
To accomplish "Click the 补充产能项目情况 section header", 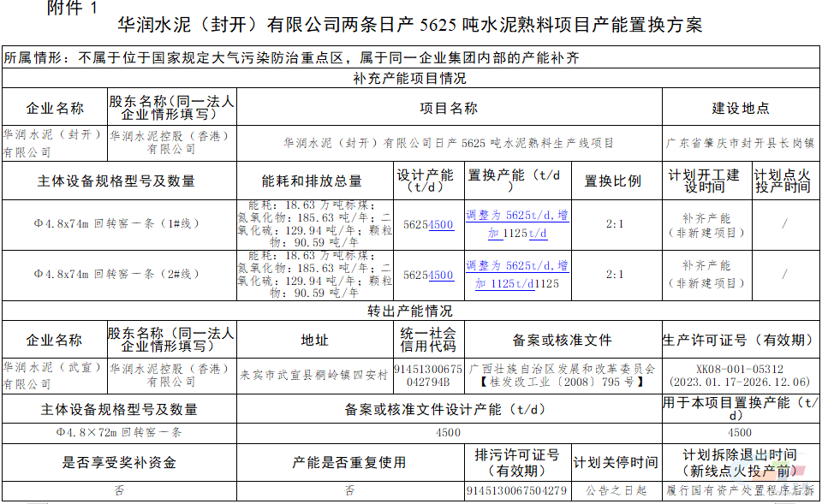I will pyautogui.click(x=409, y=79).
